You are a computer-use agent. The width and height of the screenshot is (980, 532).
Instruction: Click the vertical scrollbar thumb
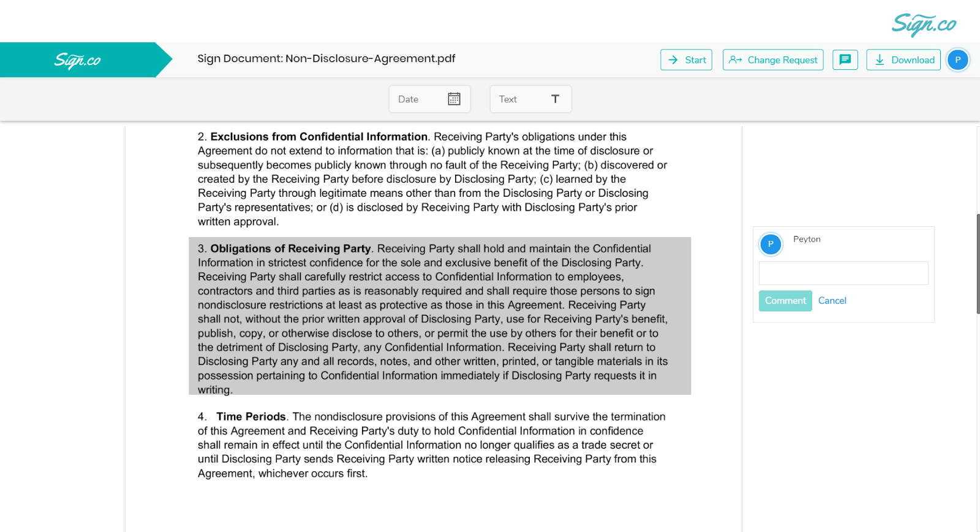978,264
